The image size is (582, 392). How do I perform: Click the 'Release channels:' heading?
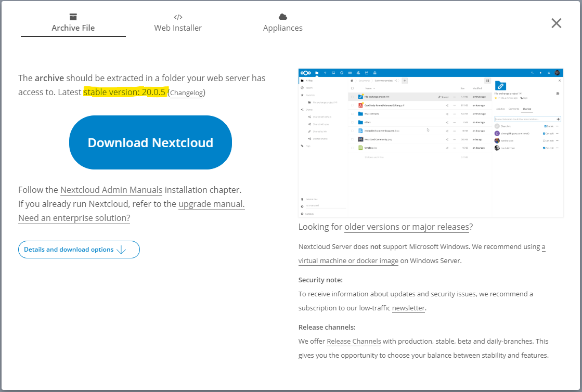(x=327, y=328)
